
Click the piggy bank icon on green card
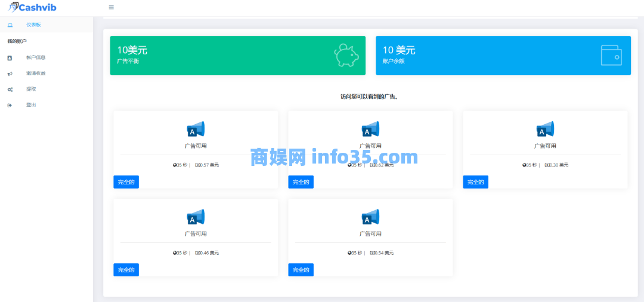(346, 56)
